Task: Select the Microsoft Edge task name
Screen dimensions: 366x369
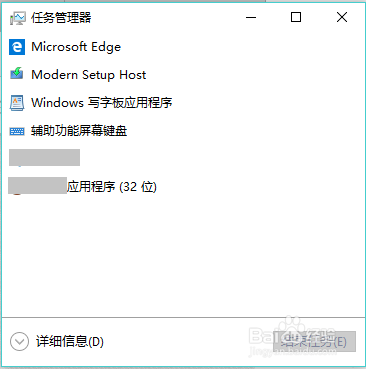Action: coord(76,47)
